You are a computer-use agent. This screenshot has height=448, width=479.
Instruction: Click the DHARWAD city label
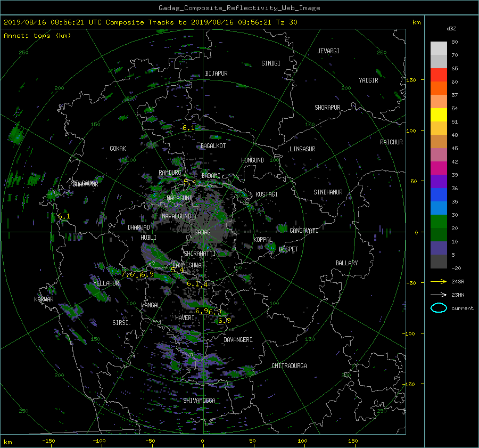[x=139, y=227]
